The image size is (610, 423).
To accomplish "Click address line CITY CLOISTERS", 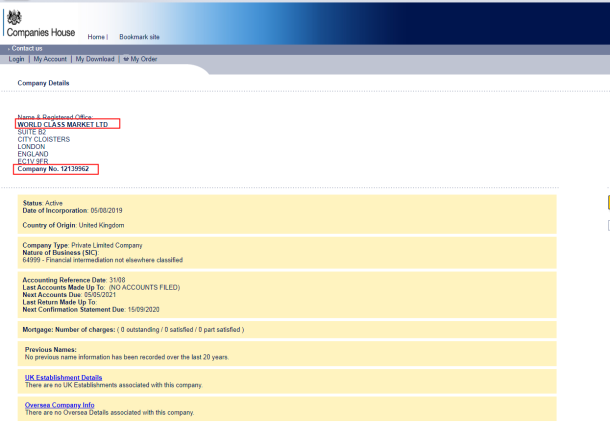I will pos(44,139).
